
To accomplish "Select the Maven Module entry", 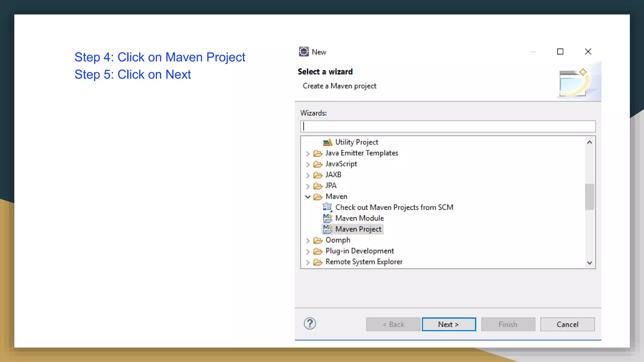I will (359, 218).
